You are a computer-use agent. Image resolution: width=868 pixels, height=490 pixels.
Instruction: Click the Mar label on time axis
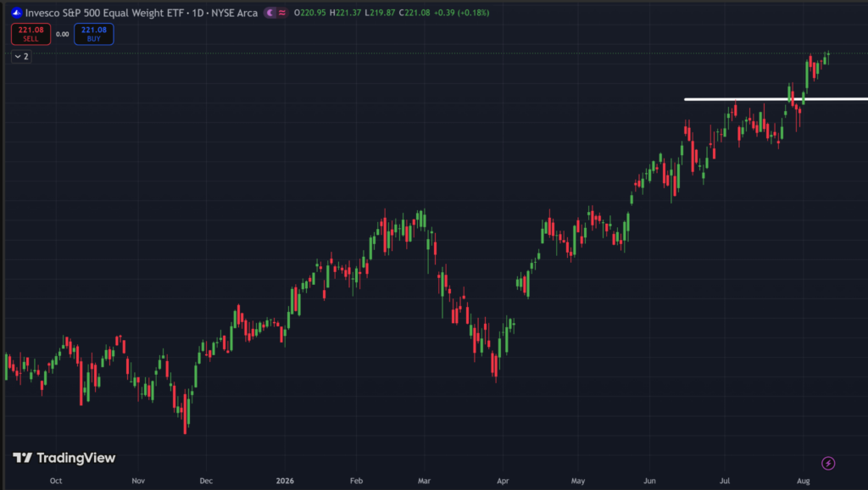tap(424, 481)
